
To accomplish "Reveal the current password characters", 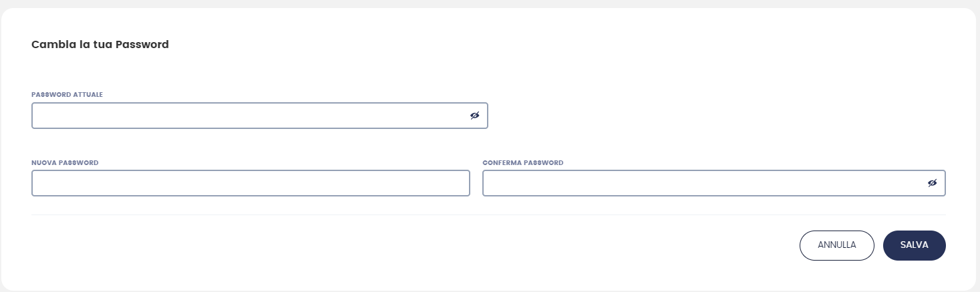I will [475, 116].
